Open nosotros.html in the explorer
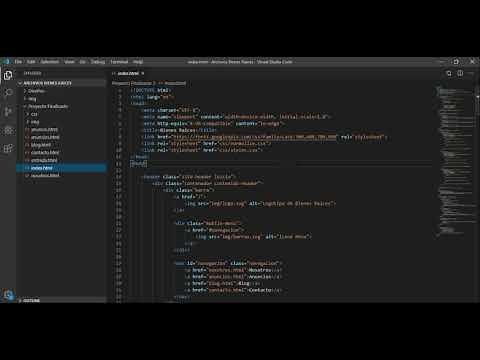The image size is (480, 360). pyautogui.click(x=61, y=175)
